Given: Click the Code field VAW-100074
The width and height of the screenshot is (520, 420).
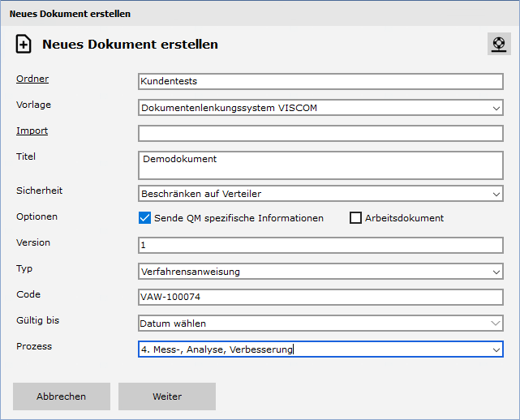Looking at the screenshot, I should point(320,298).
